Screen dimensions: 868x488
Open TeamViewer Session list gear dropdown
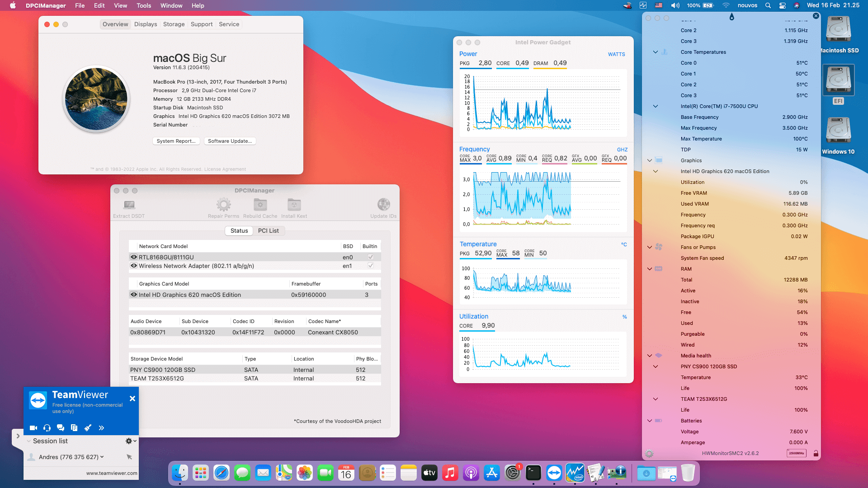pyautogui.click(x=131, y=441)
